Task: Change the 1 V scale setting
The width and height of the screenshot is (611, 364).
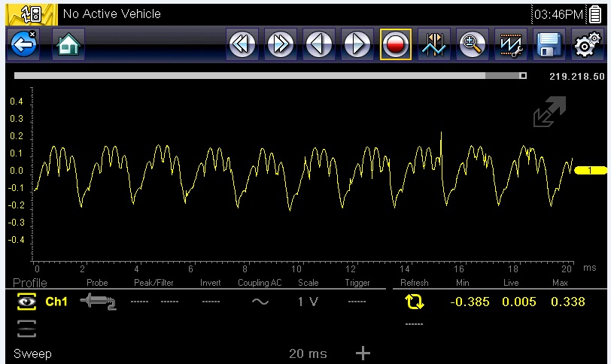Action: tap(308, 302)
